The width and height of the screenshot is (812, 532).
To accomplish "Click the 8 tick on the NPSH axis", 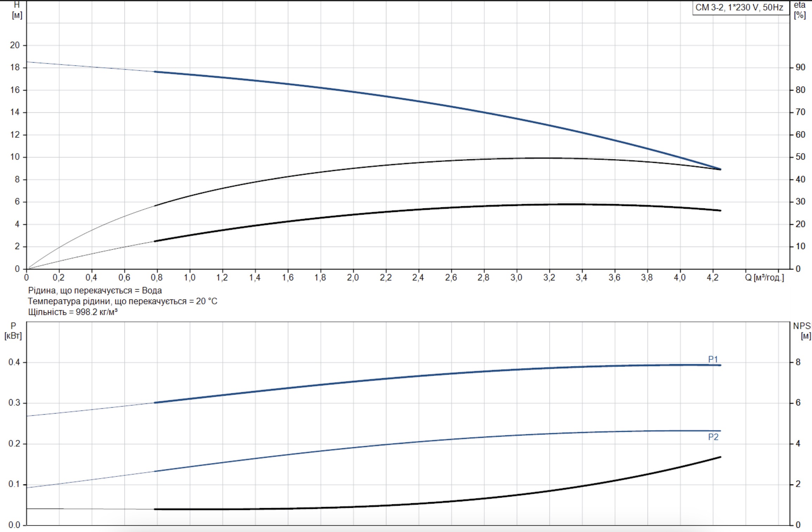I will coord(798,362).
